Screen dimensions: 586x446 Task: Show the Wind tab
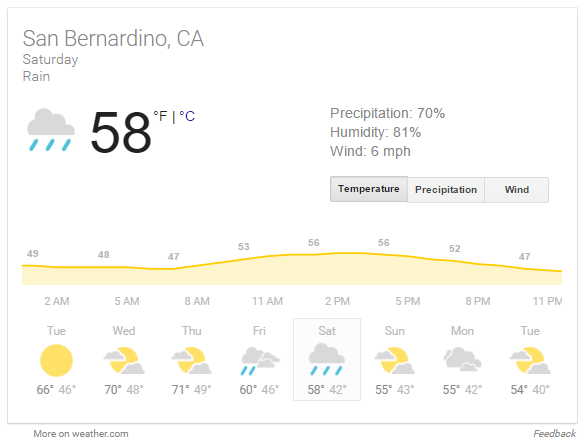(x=516, y=190)
